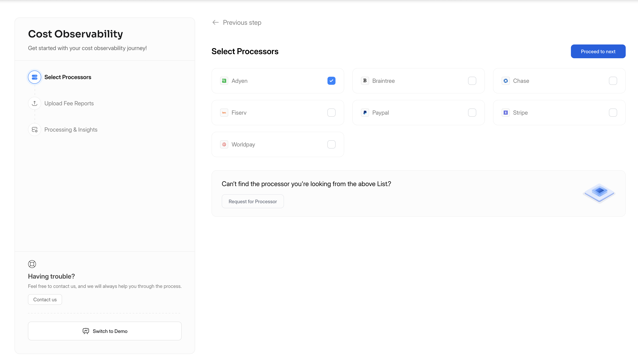Go back via Previous step link
The height and width of the screenshot is (364, 638).
pyautogui.click(x=237, y=23)
